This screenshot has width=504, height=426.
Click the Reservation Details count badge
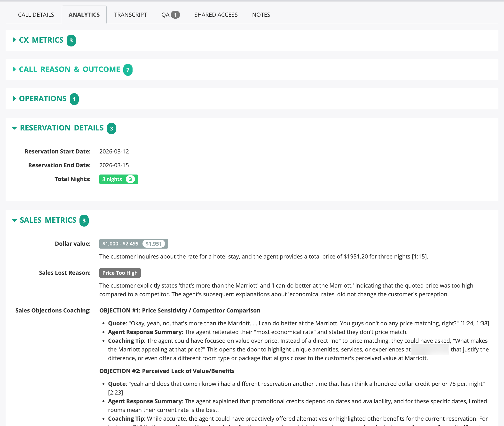coord(111,129)
